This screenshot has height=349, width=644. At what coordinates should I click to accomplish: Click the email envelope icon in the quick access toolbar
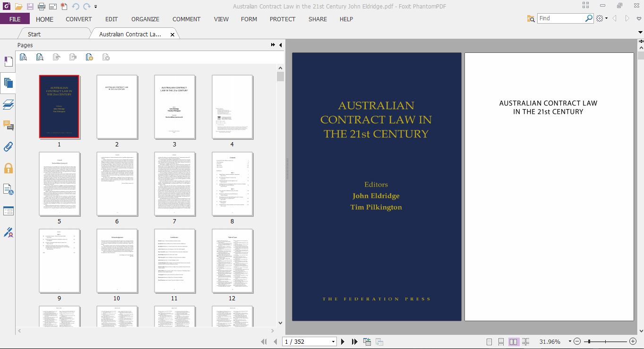(52, 7)
